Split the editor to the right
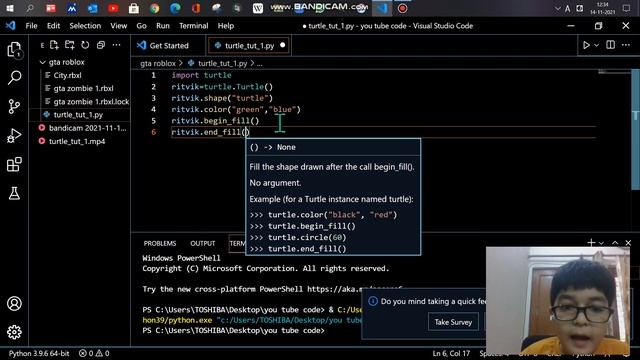 [x=611, y=45]
